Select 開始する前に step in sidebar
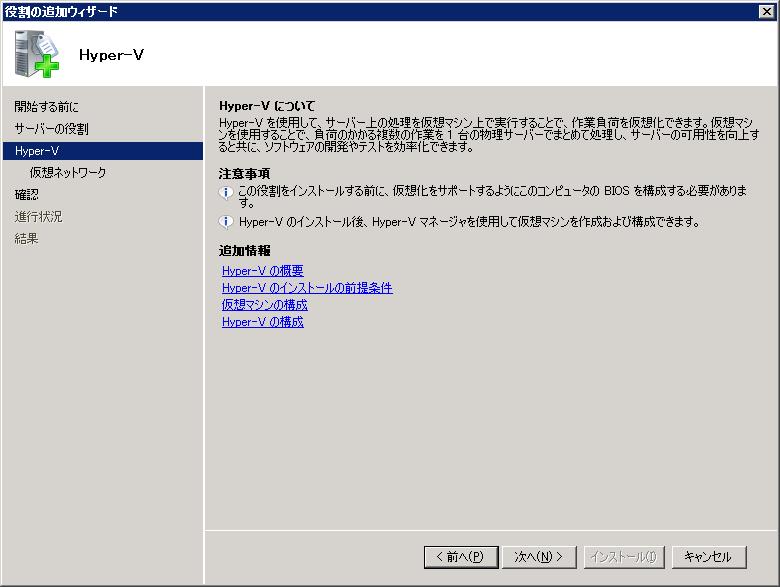The width and height of the screenshot is (780, 587). (46, 106)
